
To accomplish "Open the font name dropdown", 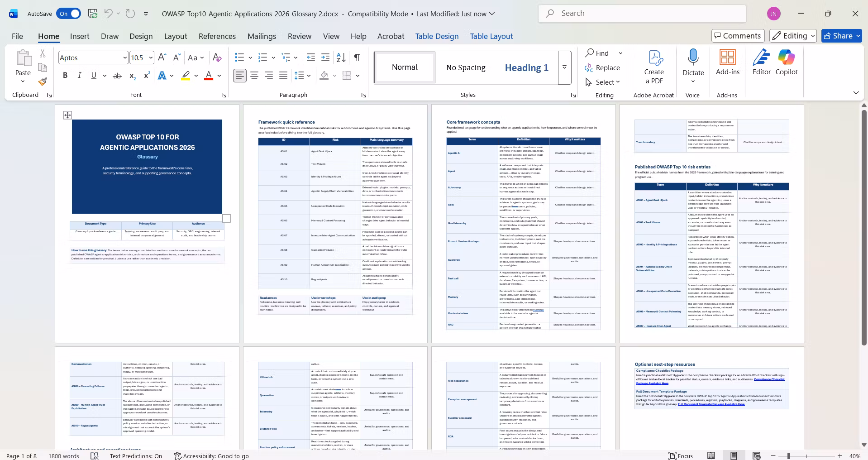I will pyautogui.click(x=125, y=57).
